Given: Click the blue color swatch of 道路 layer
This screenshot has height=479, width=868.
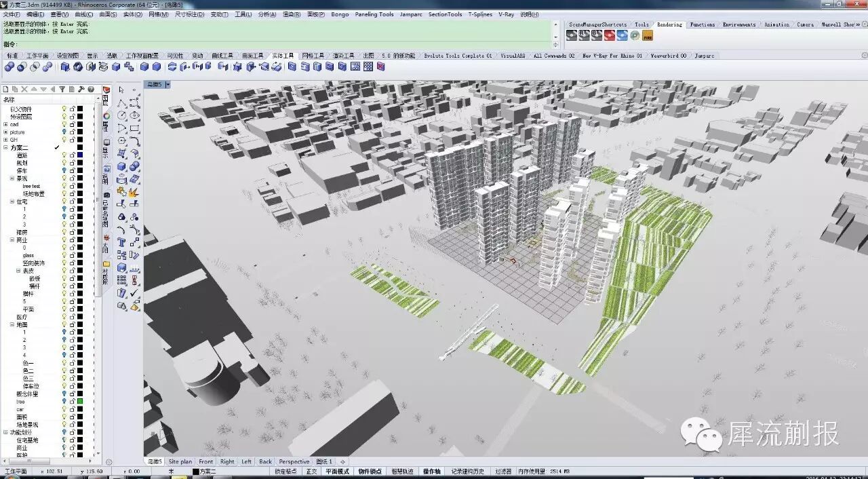Looking at the screenshot, I should [x=80, y=155].
